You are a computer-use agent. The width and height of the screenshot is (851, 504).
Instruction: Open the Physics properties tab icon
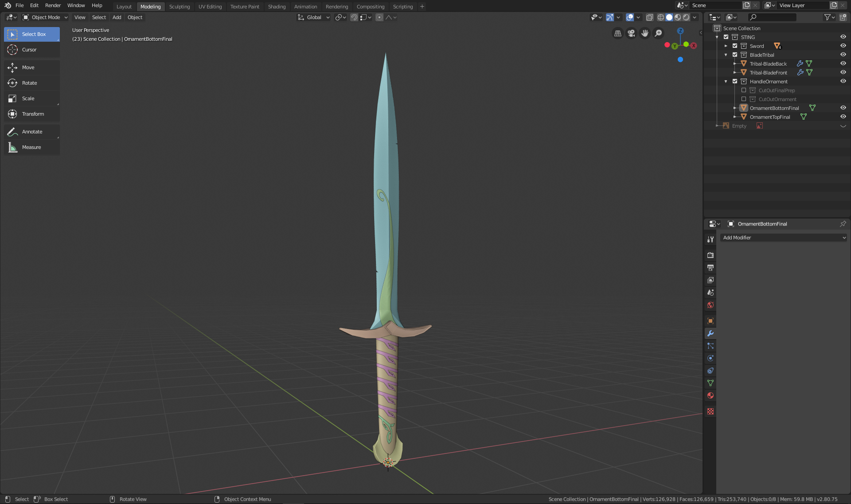(710, 358)
